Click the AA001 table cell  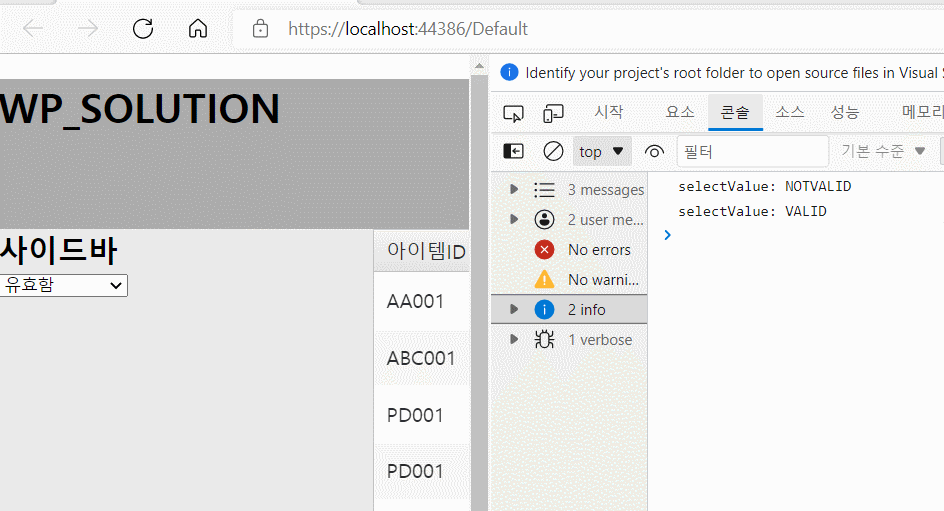pos(421,301)
